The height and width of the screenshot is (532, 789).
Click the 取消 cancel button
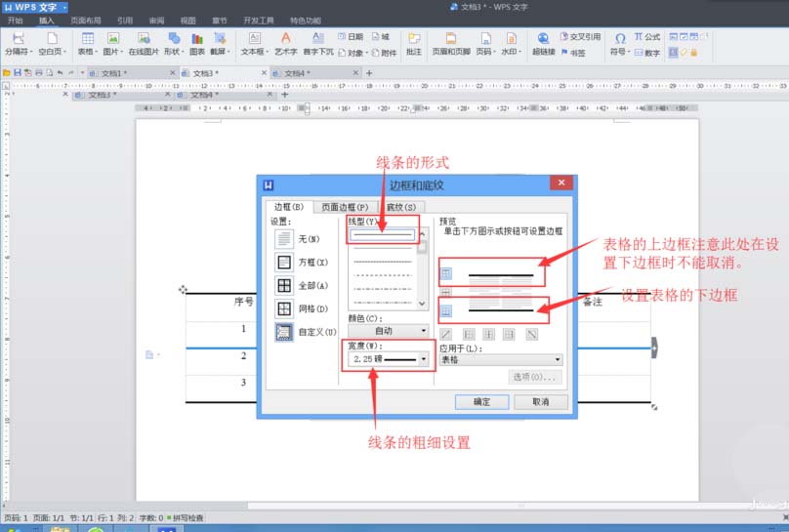541,402
